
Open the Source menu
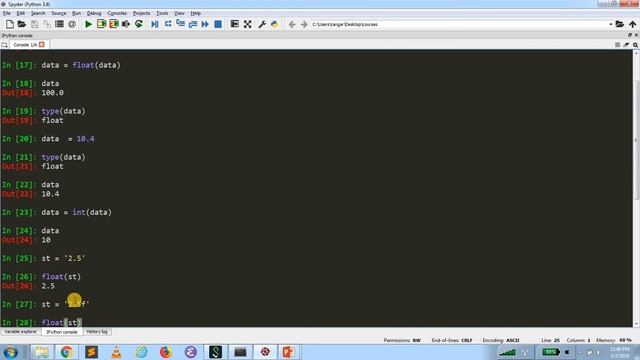[x=59, y=13]
